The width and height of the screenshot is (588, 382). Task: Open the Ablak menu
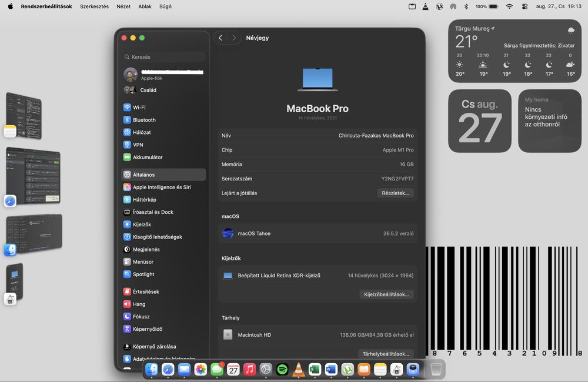point(145,6)
